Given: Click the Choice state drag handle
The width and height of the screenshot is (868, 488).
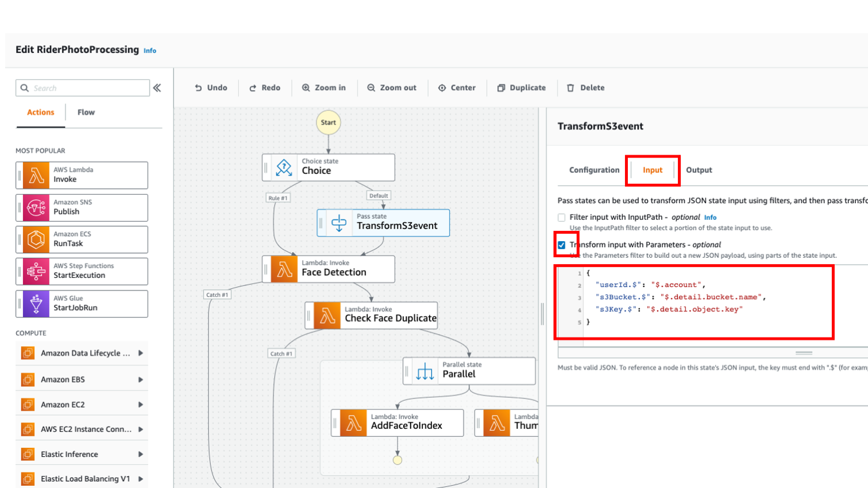Looking at the screenshot, I should pos(266,168).
